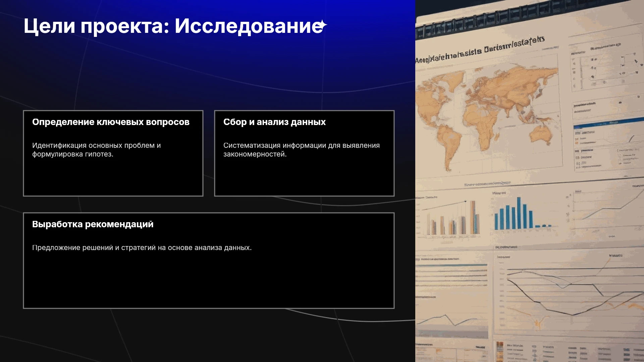This screenshot has height=362, width=644.
Task: Click the garbled heading text above the map
Action: (x=480, y=50)
